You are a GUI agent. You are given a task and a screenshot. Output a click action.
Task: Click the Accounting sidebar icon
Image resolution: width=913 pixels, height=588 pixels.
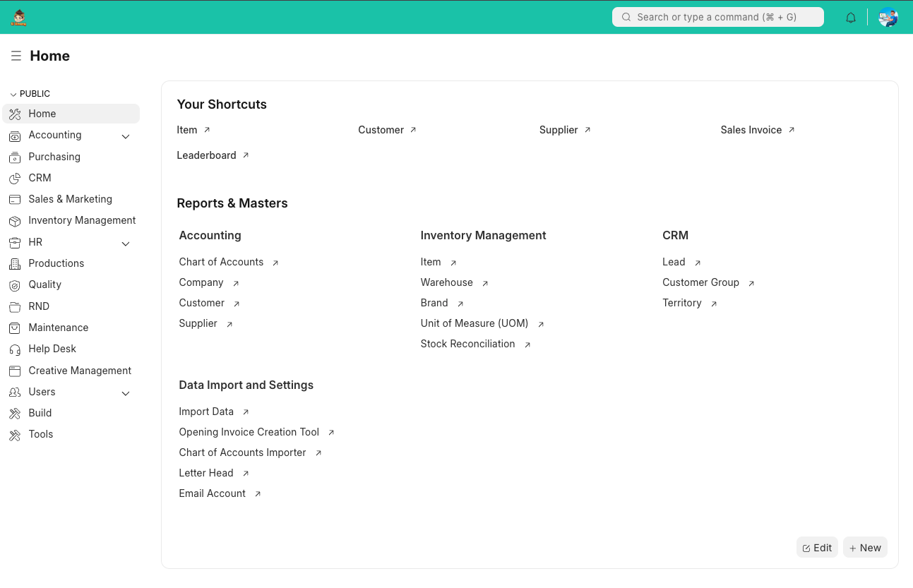click(x=15, y=135)
